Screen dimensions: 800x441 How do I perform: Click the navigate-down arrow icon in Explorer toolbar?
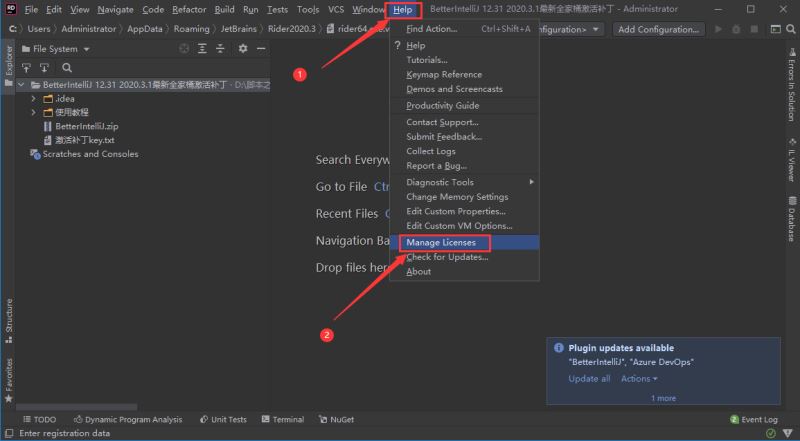point(44,68)
